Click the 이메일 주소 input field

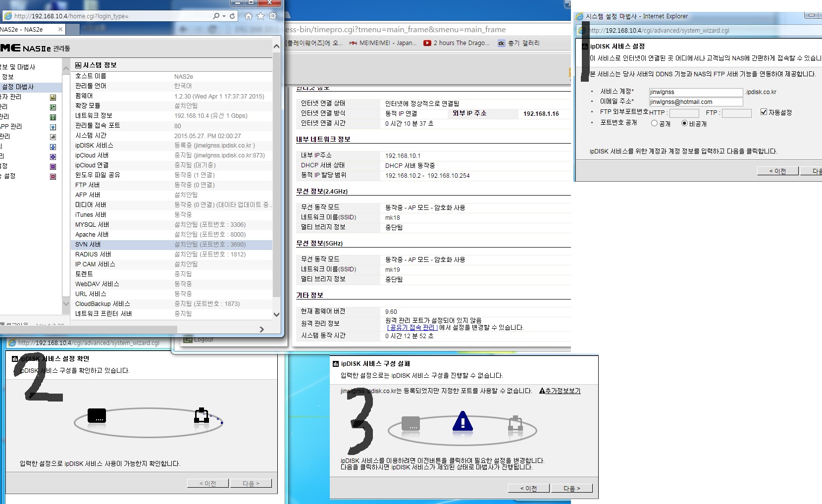[x=696, y=102]
